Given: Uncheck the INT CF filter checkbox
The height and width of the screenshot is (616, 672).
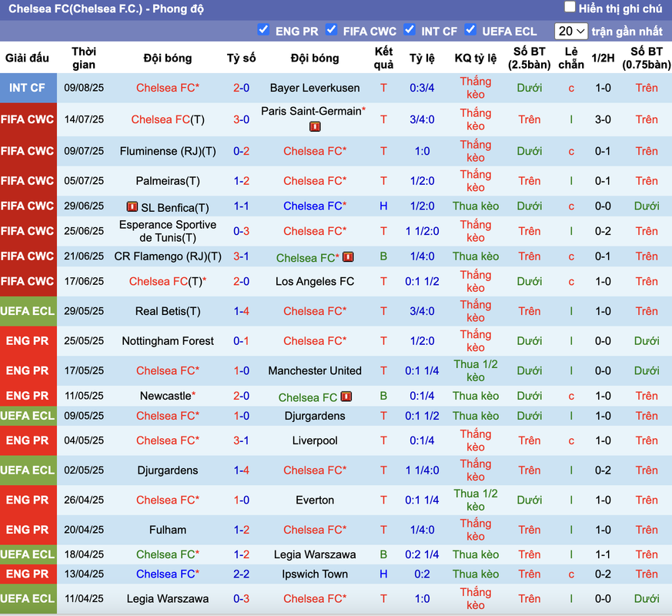Looking at the screenshot, I should coord(410,29).
